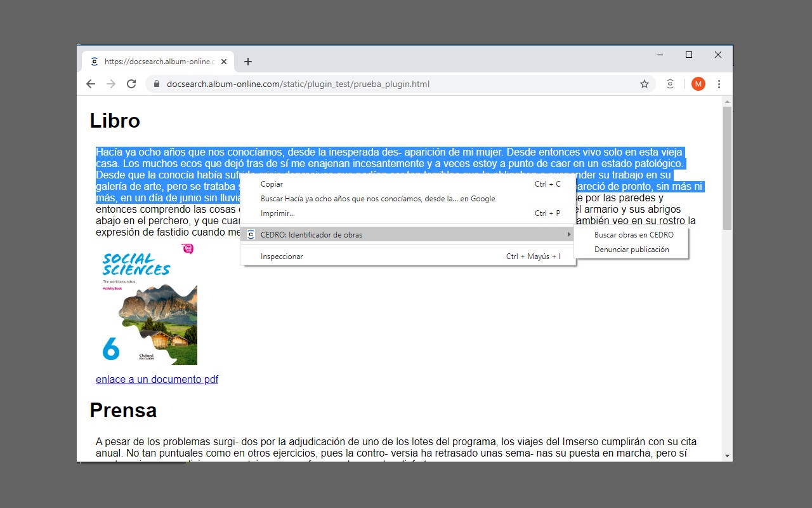This screenshot has height=508, width=812.
Task: Open Chrome three-dot menu
Action: click(x=719, y=84)
